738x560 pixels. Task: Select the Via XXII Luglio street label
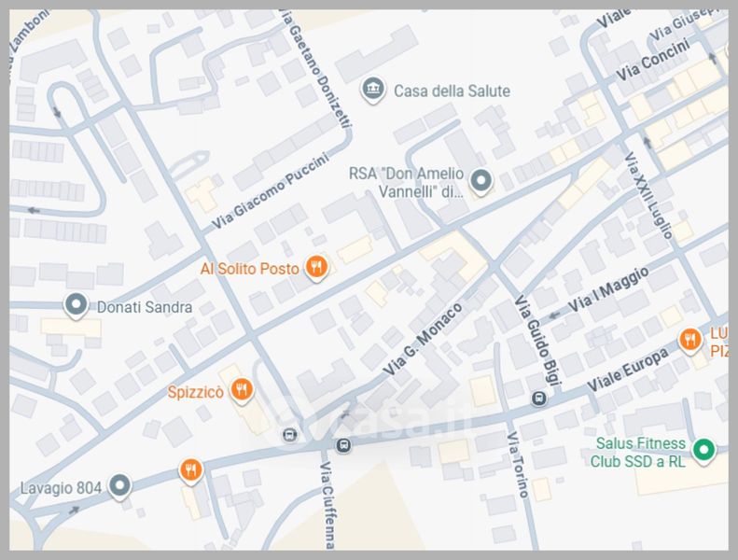click(x=648, y=194)
